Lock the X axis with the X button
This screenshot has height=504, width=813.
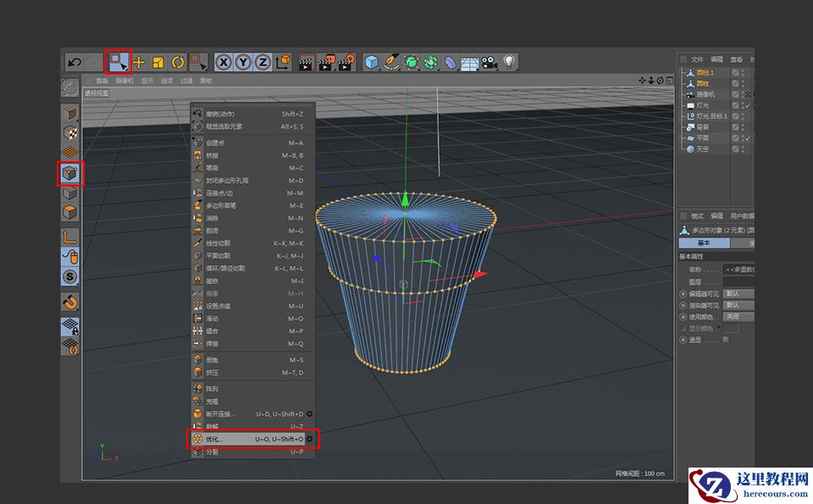coord(224,61)
